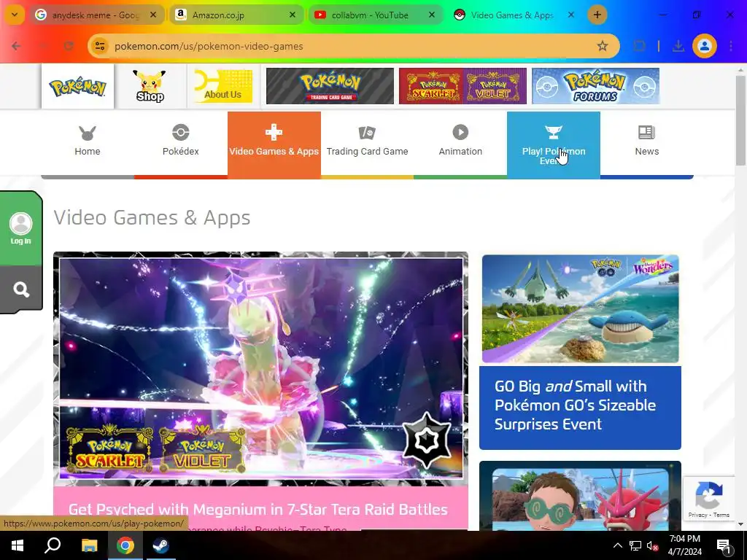Open Chrome extensions puzzle icon
Viewport: 747px width, 560px height.
[639, 46]
